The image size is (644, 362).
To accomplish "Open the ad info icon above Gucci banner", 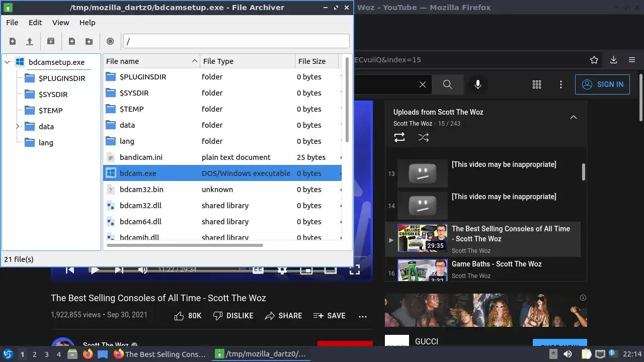I will point(583,298).
